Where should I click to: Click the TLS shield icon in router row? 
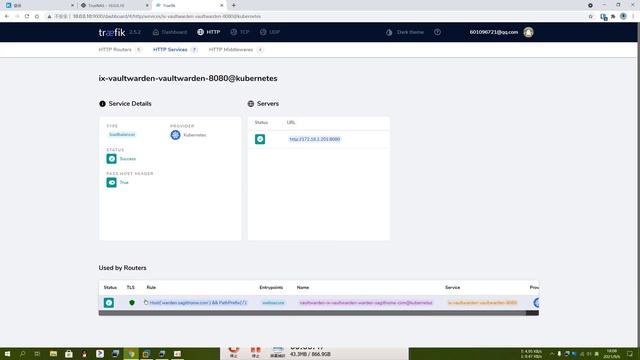(x=131, y=303)
